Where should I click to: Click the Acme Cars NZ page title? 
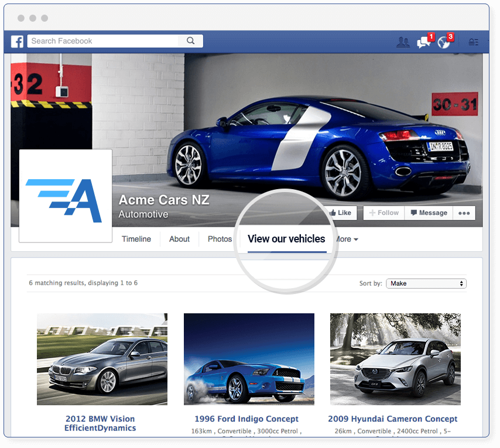(x=164, y=200)
